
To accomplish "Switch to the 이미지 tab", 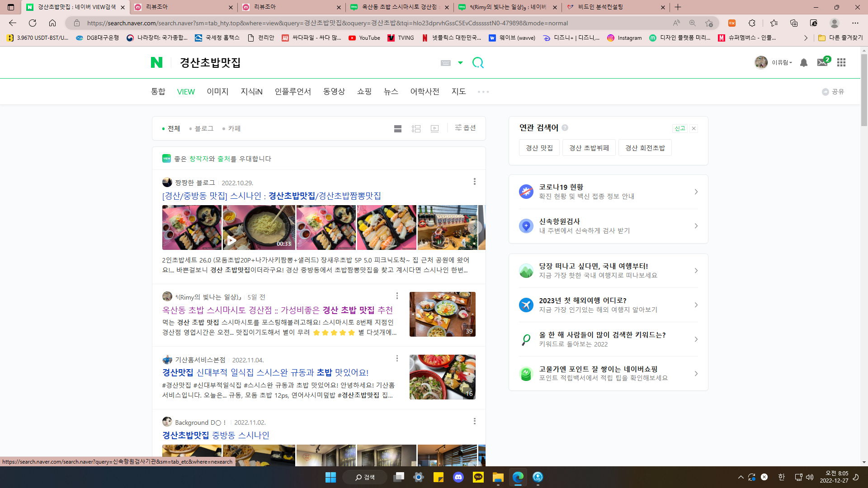I will [x=217, y=92].
